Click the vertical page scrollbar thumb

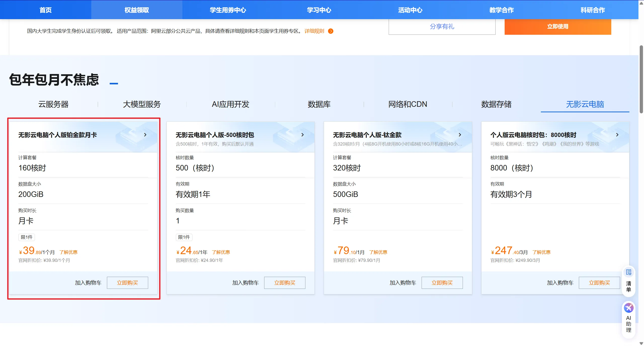641,79
